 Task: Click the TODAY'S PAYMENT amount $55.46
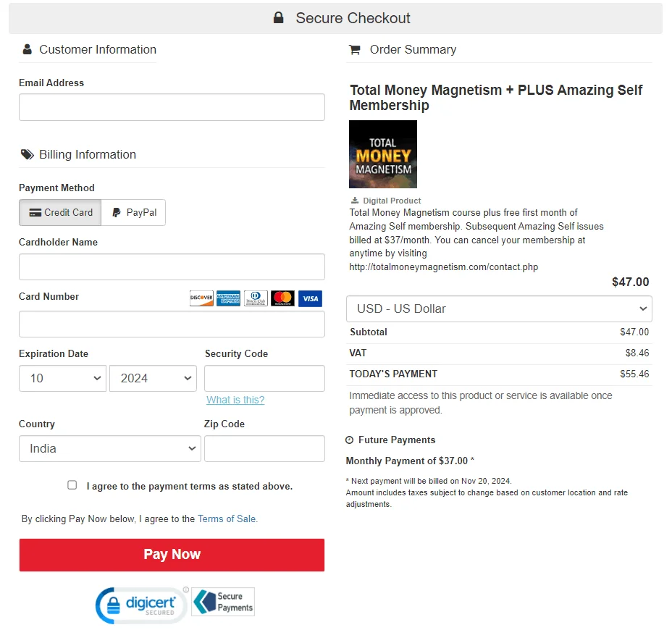click(634, 374)
